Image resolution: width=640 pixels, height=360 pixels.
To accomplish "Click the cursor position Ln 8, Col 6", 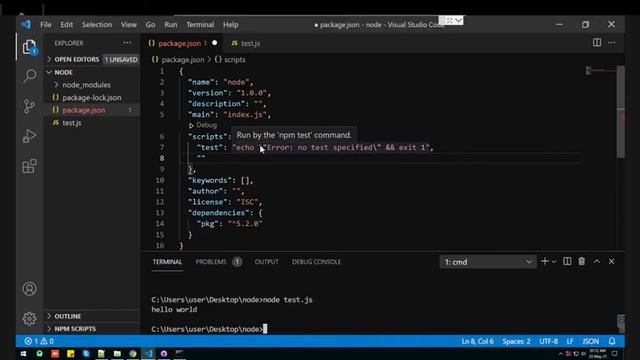I will pos(477,341).
